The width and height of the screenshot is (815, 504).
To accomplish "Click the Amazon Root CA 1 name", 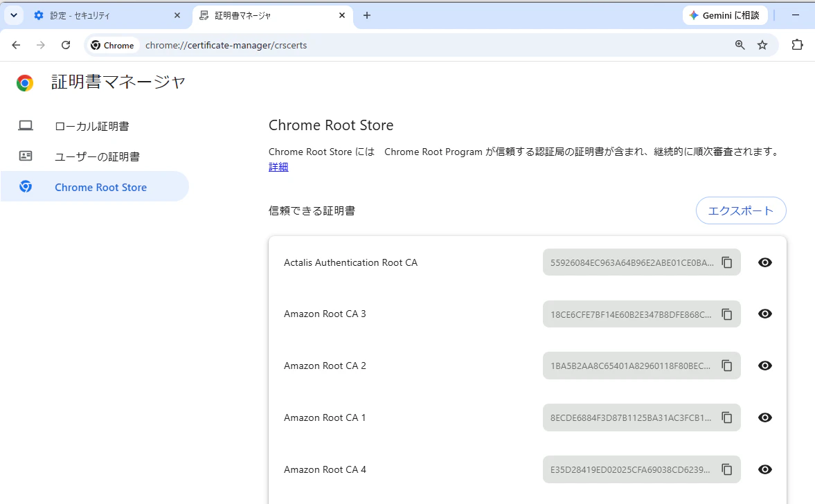I will pos(325,417).
